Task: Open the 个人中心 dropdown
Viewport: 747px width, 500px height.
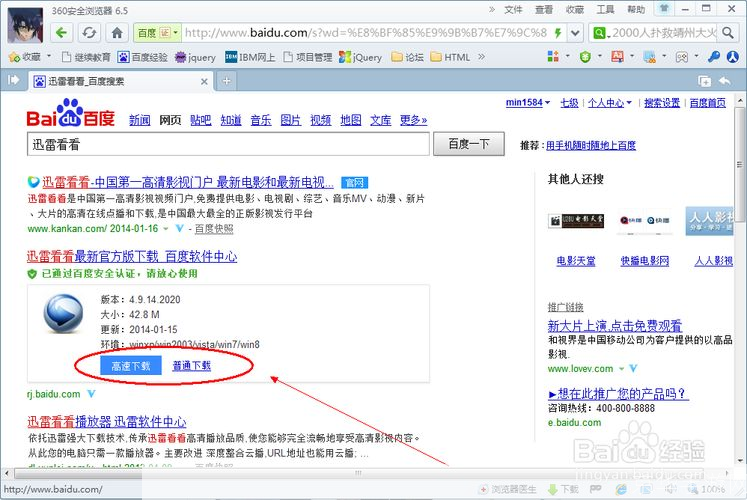Action: 609,102
